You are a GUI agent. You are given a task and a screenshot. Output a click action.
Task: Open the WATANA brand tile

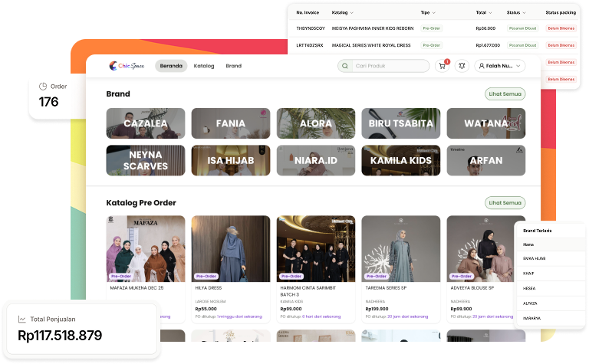[486, 123]
